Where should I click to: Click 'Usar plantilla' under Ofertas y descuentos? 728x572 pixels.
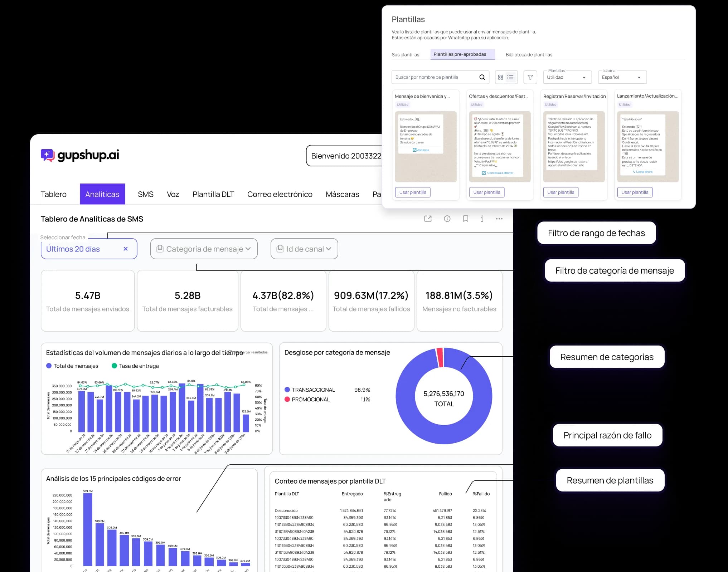pyautogui.click(x=487, y=192)
